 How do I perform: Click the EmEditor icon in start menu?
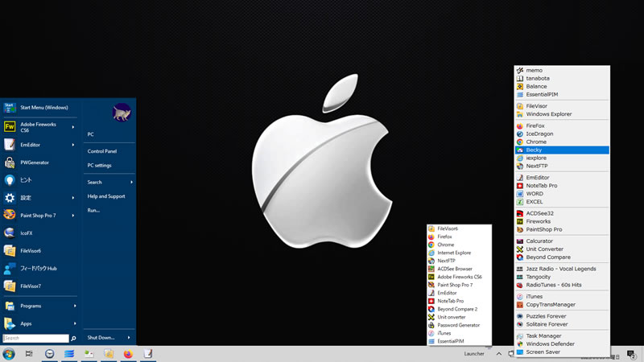point(10,145)
